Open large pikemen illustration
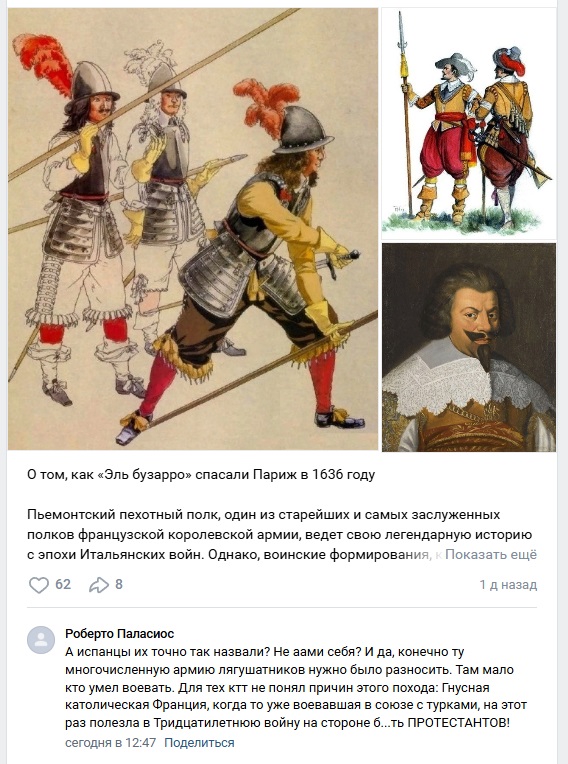This screenshot has width=568, height=764. click(193, 229)
